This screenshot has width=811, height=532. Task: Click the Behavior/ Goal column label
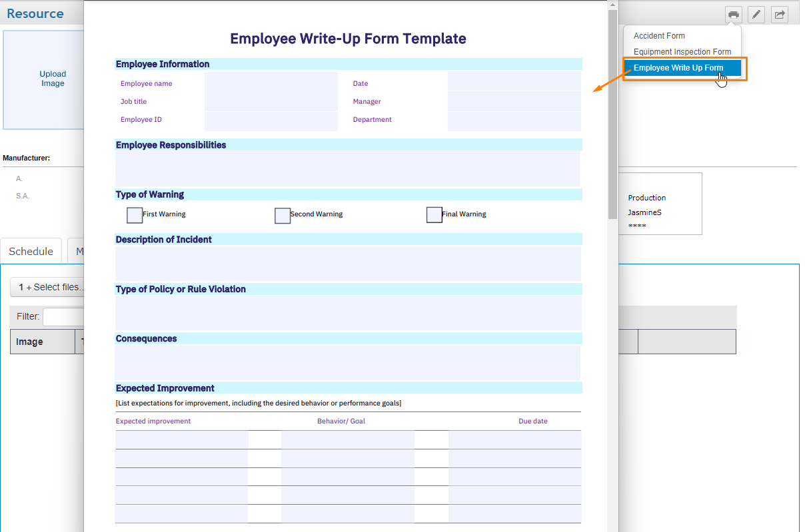[x=341, y=421]
